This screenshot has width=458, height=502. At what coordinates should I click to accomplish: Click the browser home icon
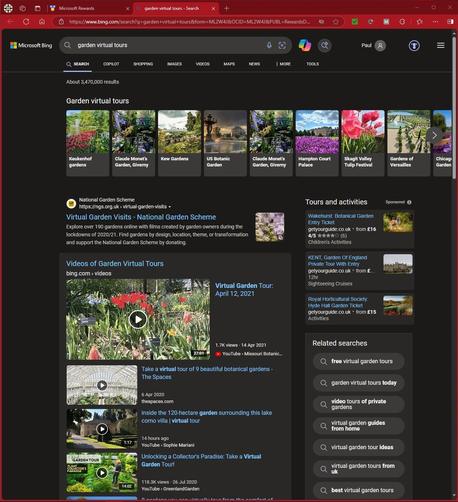(42, 22)
